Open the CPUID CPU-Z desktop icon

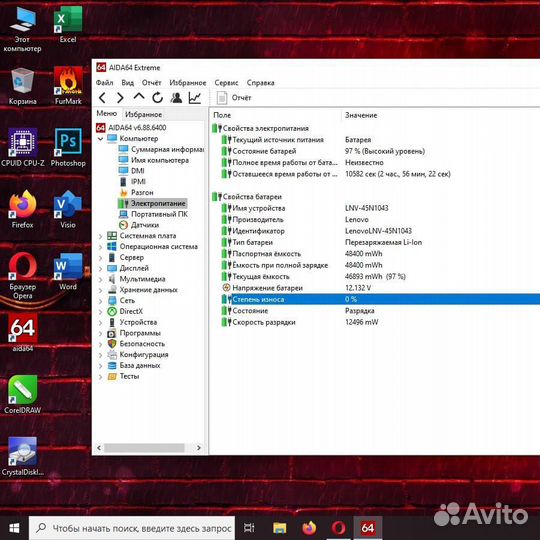[x=23, y=147]
